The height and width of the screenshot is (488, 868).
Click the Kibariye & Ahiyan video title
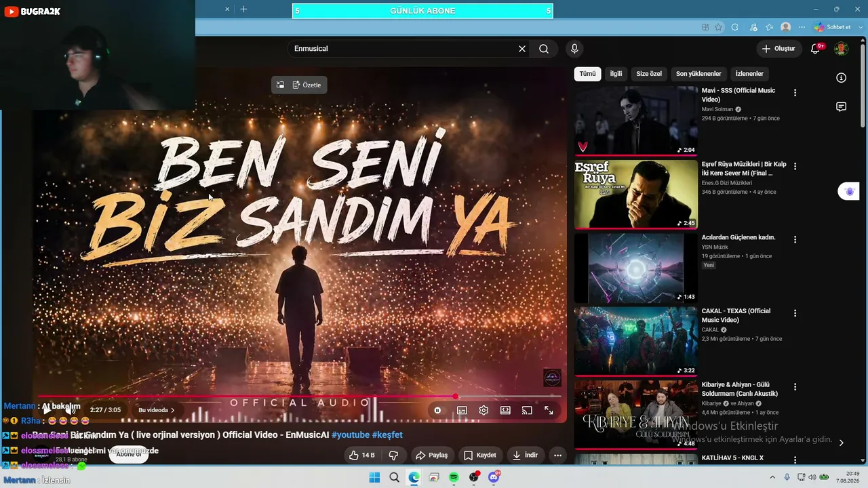tap(740, 389)
